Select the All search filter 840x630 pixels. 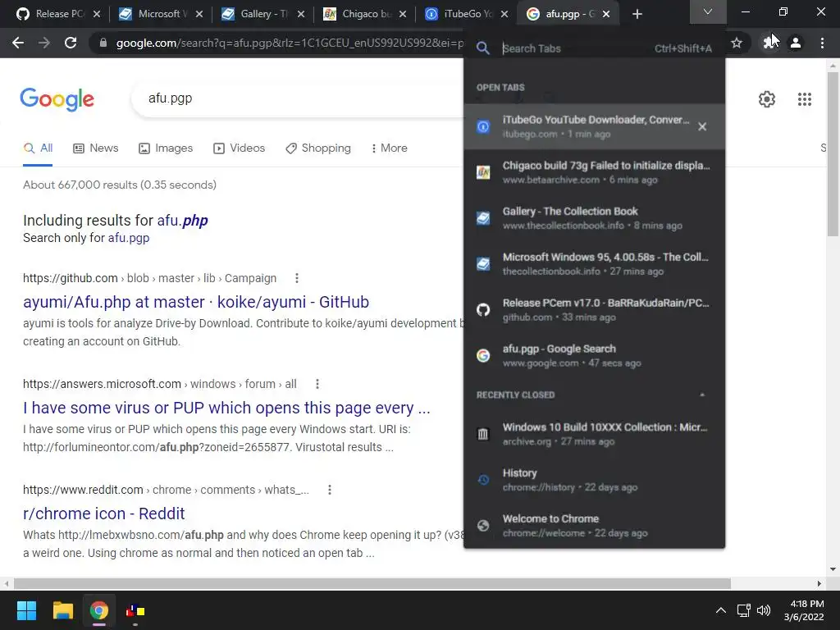coord(38,148)
